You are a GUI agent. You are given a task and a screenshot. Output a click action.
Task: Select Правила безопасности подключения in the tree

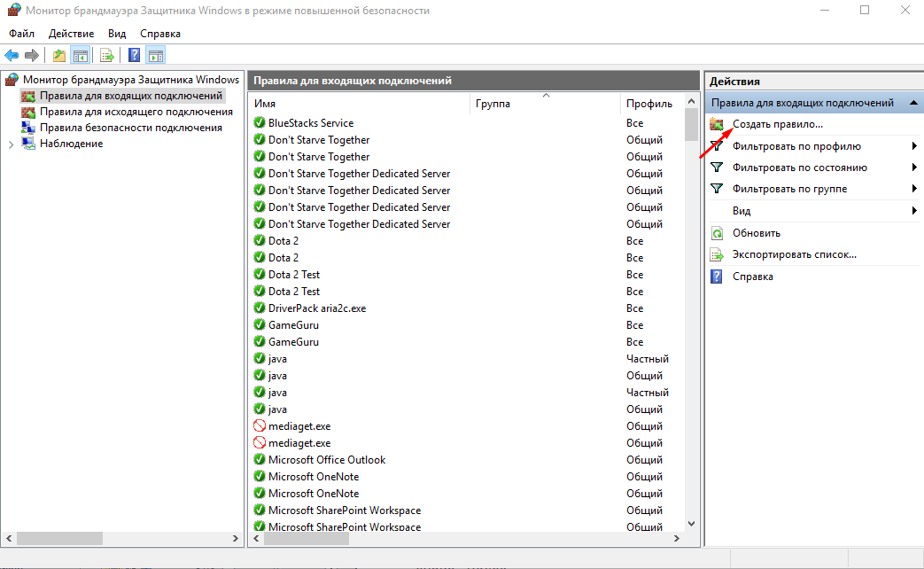131,128
